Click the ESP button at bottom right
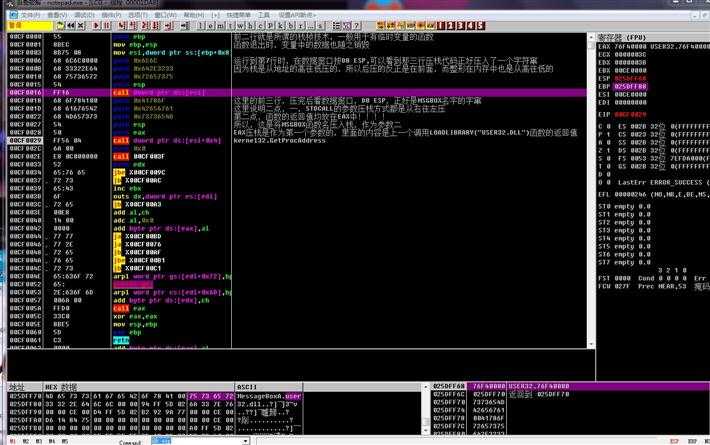The height and width of the screenshot is (445, 710). (675, 441)
